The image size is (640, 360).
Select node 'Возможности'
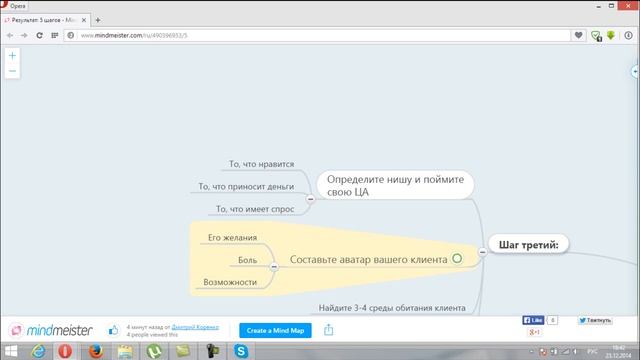point(230,282)
